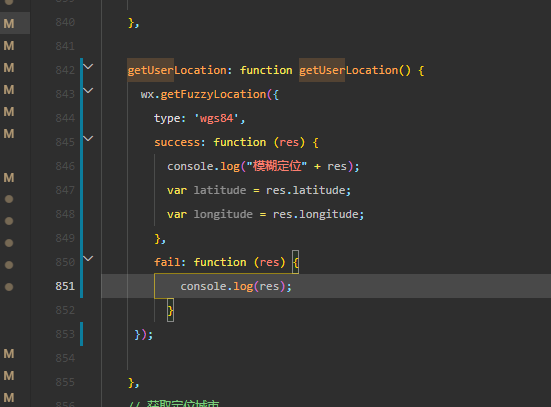
Task: Click line number 846 in the gutter
Action: pos(65,166)
